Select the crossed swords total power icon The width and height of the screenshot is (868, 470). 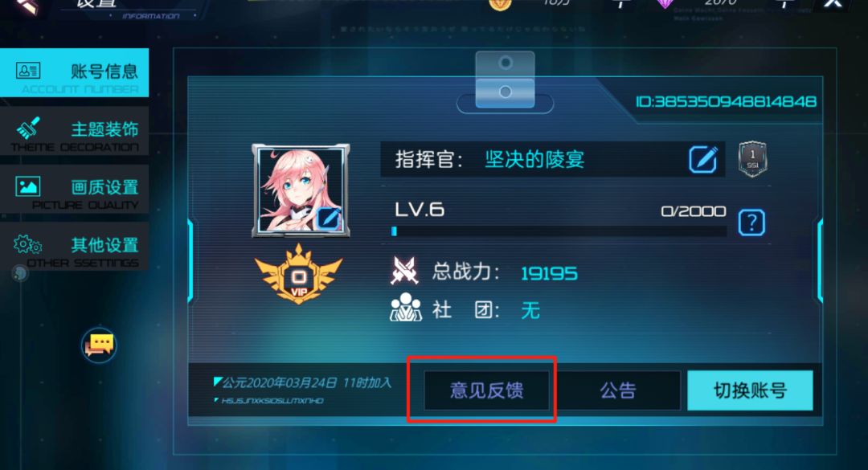[404, 271]
